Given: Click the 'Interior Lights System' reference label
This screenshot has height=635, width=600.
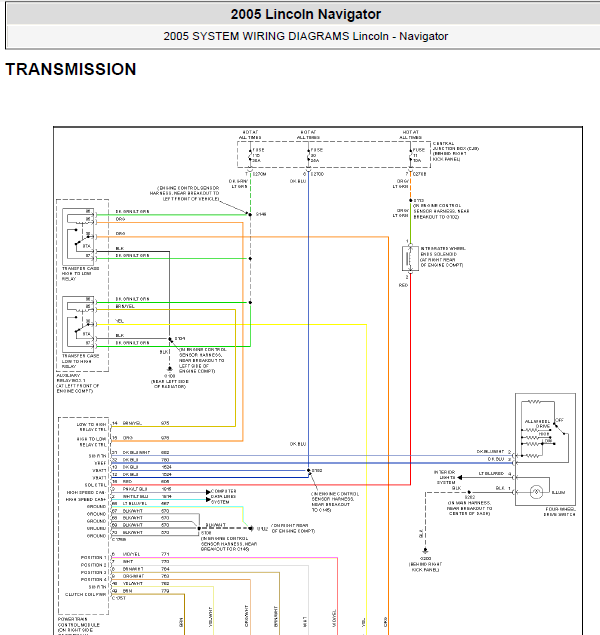Looking at the screenshot, I should (x=445, y=477).
